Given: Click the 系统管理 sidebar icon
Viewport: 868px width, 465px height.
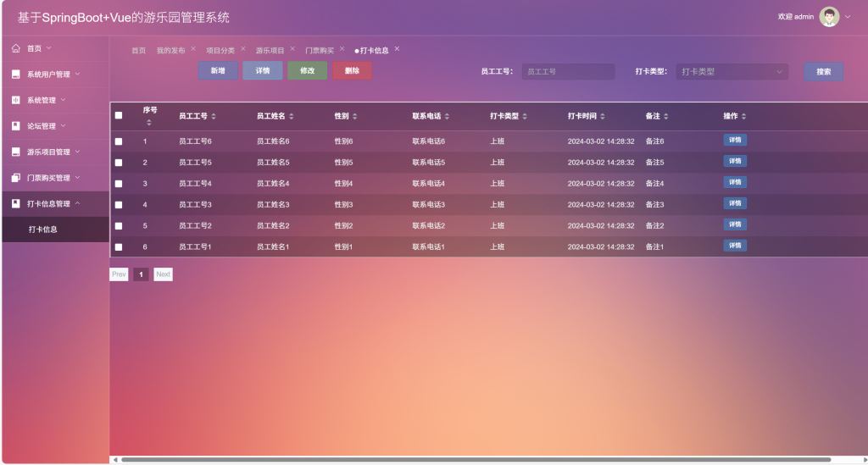Looking at the screenshot, I should pyautogui.click(x=15, y=100).
